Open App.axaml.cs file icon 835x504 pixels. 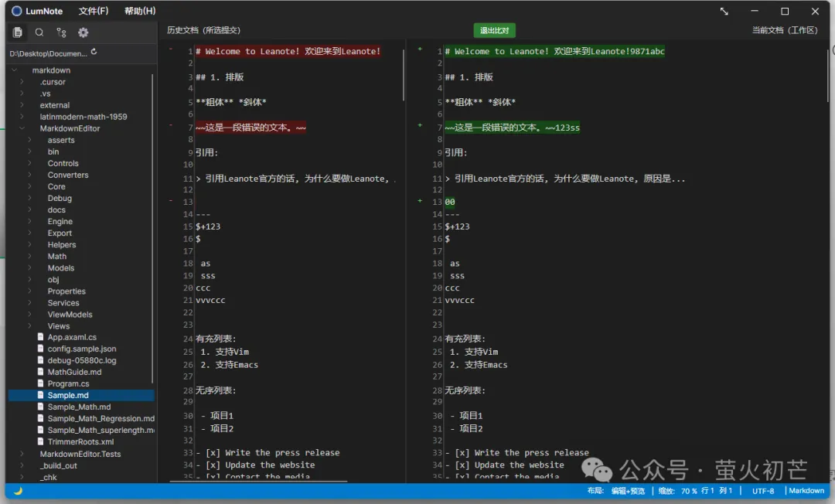(x=40, y=338)
